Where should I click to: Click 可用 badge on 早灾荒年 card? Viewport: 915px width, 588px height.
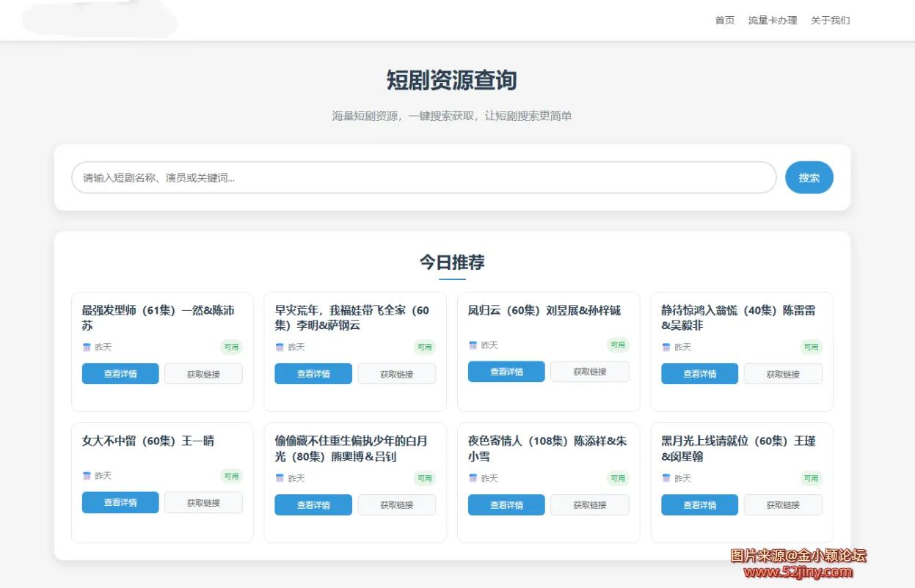[x=424, y=348]
